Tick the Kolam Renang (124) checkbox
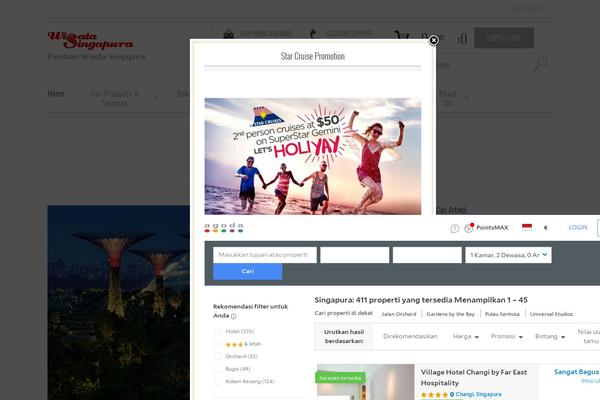The width and height of the screenshot is (600, 400). pos(218,382)
